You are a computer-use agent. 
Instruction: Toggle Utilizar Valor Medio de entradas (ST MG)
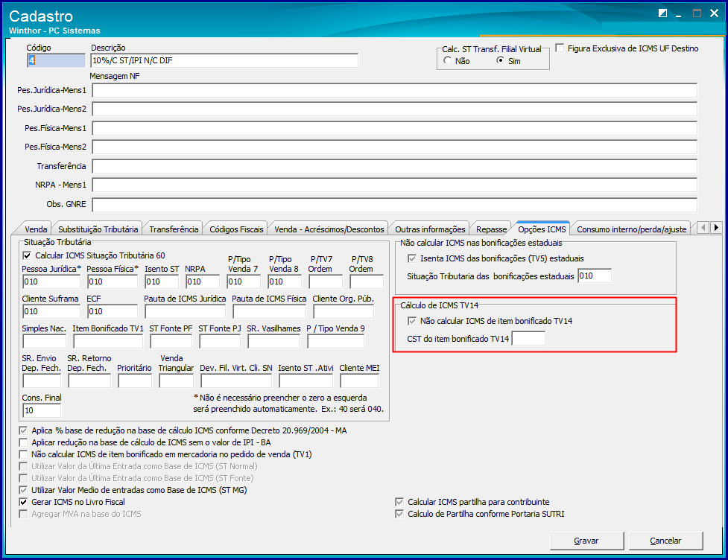[x=23, y=490]
